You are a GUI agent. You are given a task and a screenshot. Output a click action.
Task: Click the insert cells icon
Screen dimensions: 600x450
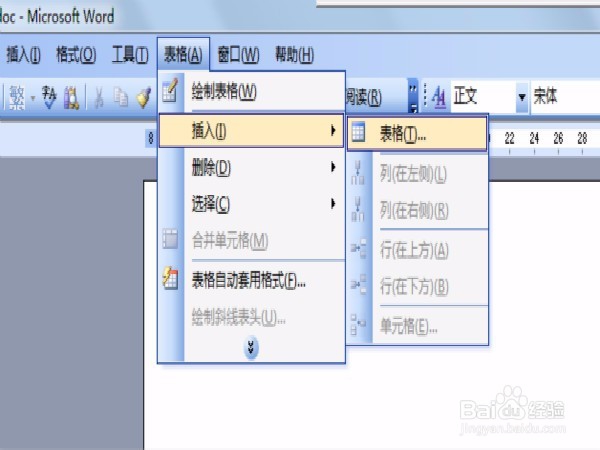pyautogui.click(x=358, y=324)
